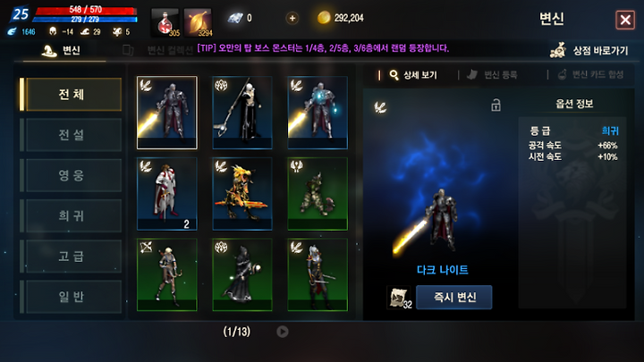Filter by 전설 grade
The height and width of the screenshot is (362, 644).
pos(71,135)
